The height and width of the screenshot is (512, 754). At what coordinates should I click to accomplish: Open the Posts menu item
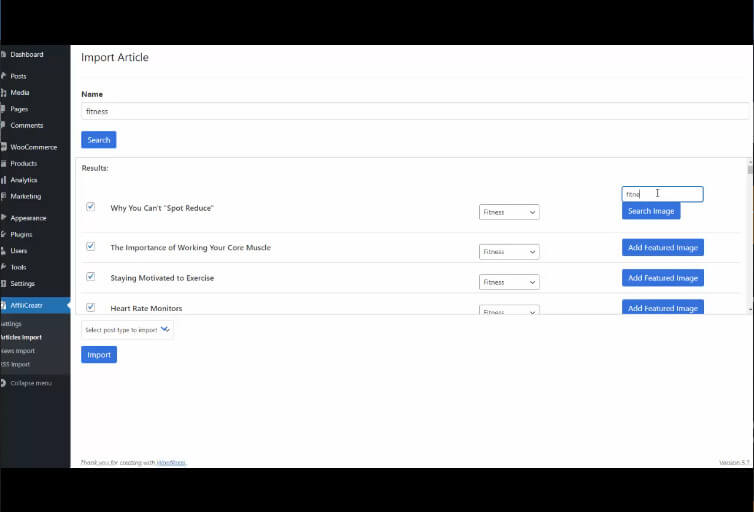click(18, 76)
